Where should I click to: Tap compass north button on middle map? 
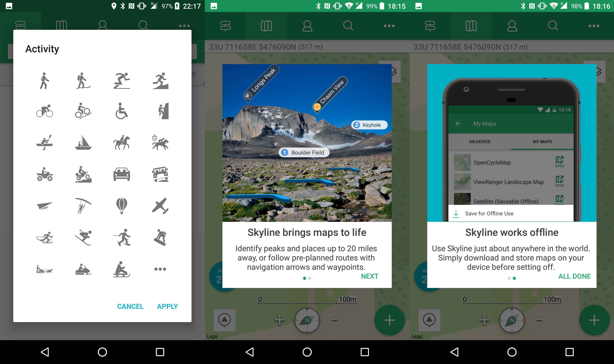point(307,320)
